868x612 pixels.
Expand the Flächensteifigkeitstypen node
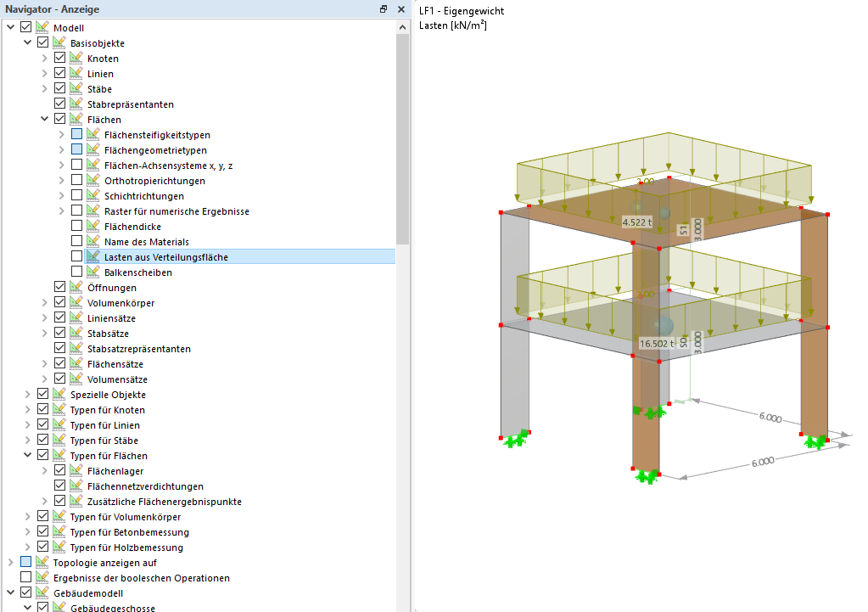(62, 135)
